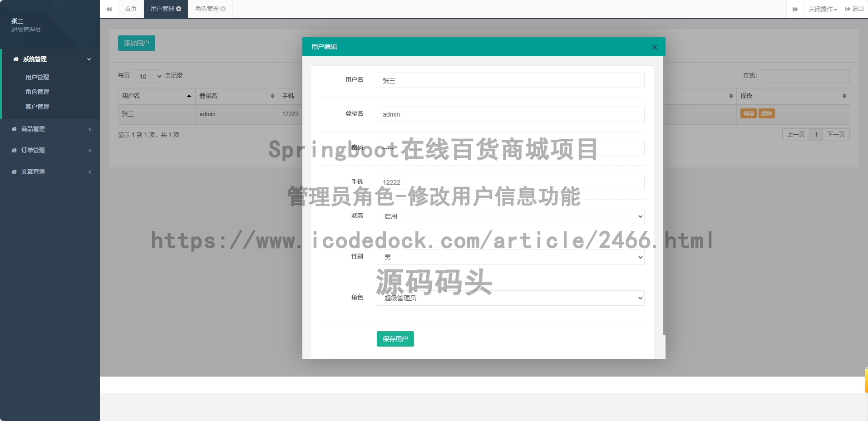Click the 手机 input containing 12222
The image size is (868, 421).
510,182
